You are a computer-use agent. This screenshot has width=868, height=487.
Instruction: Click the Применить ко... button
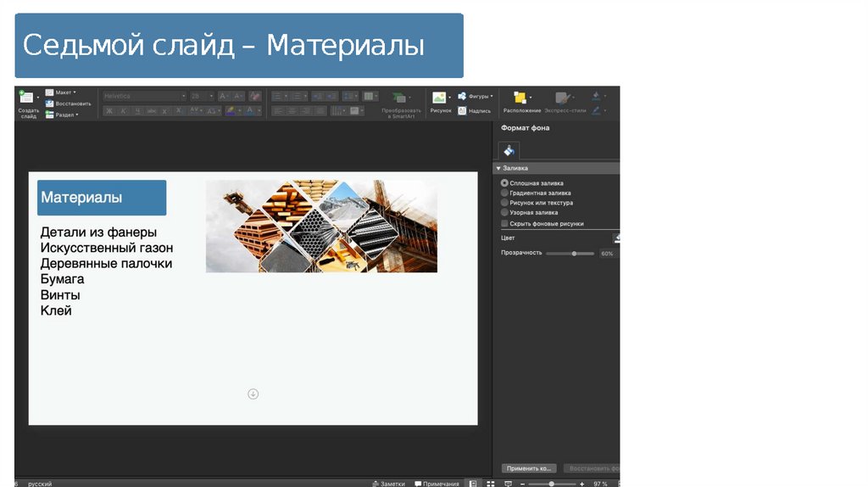coord(528,468)
